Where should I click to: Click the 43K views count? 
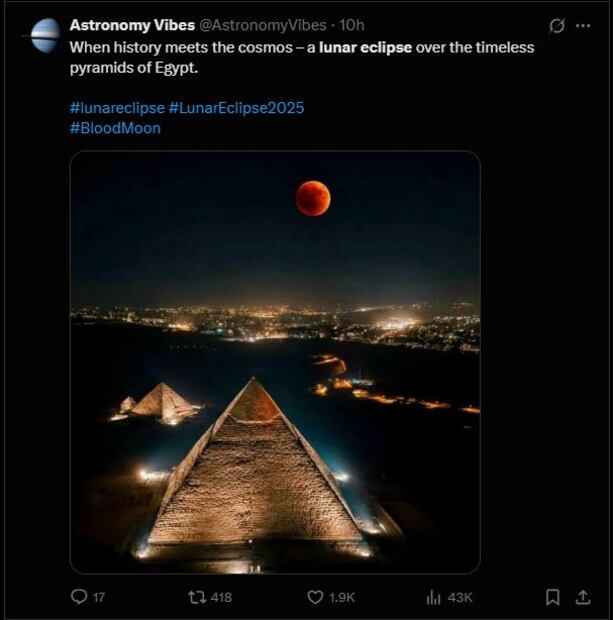coord(460,597)
